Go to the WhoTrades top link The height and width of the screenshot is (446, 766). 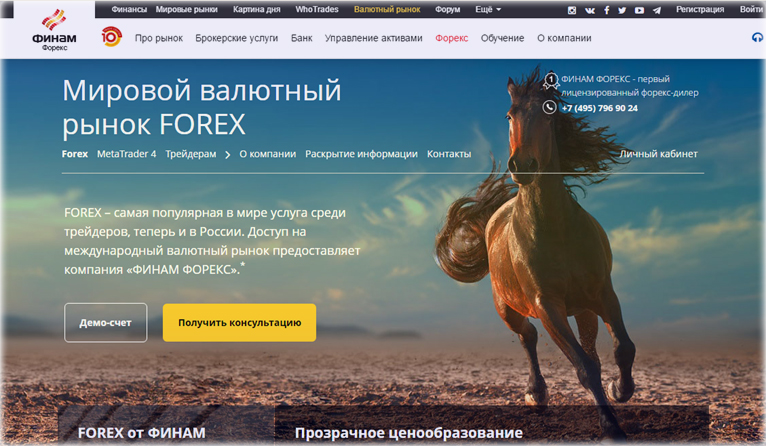click(x=317, y=9)
